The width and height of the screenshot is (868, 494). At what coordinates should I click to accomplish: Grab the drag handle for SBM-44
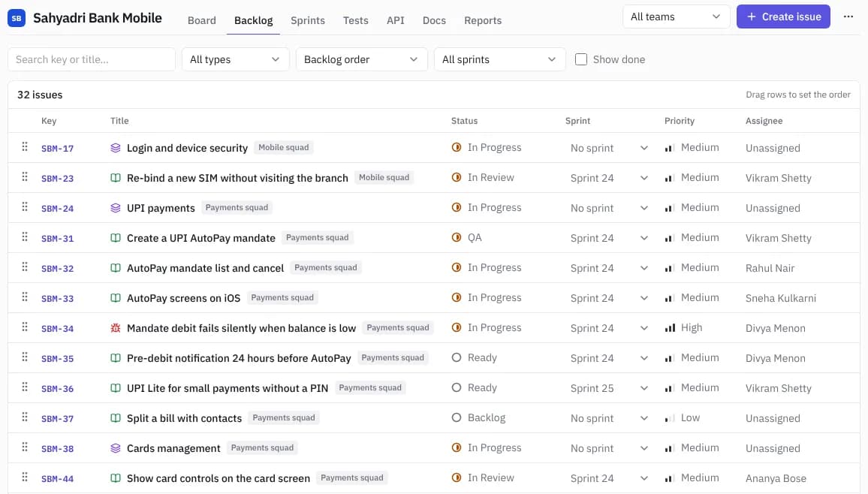coord(24,477)
